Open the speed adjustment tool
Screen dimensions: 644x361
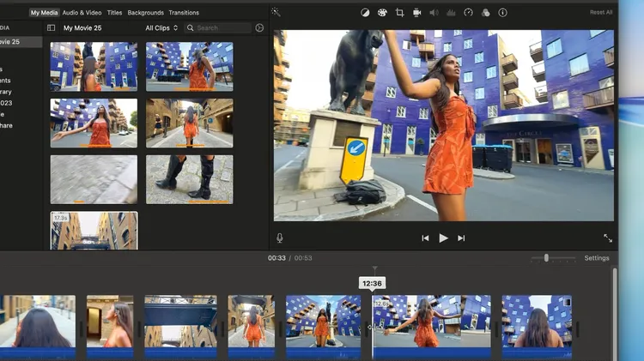click(x=468, y=13)
